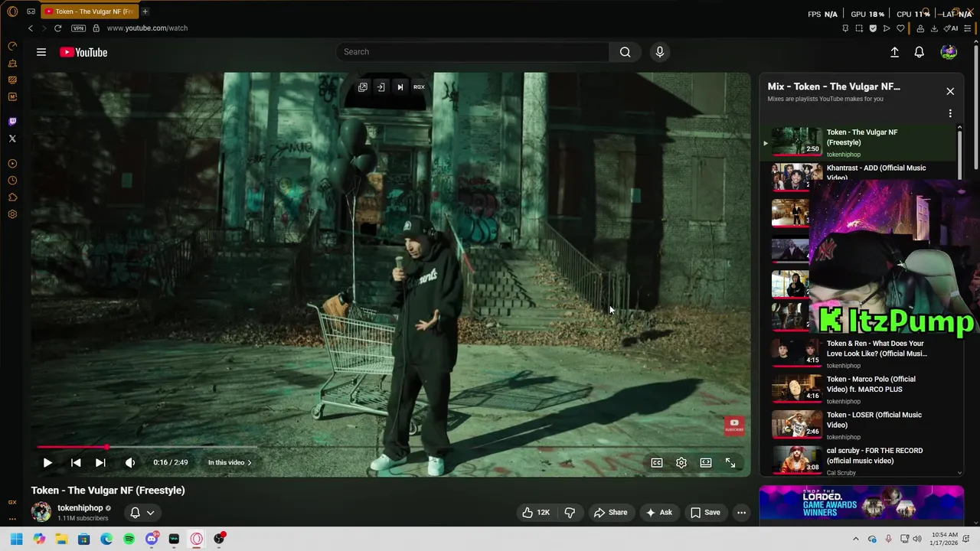980x551 pixels.
Task: Open the YouTube hamburger guide menu
Action: [41, 52]
